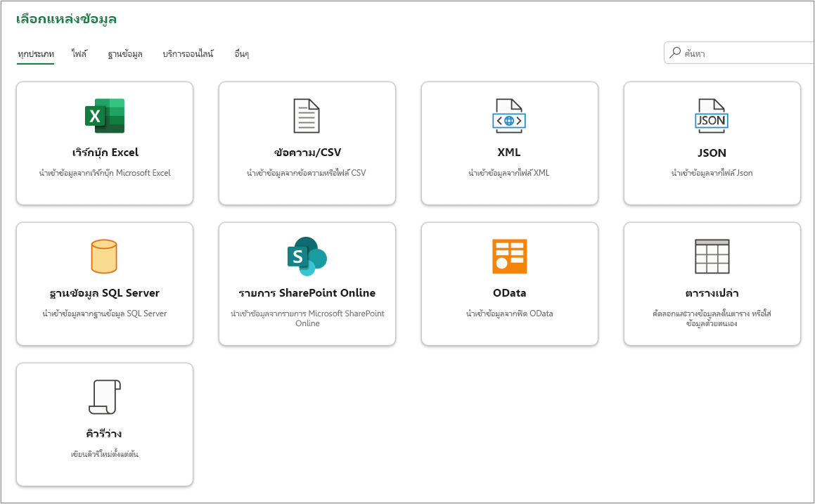The image size is (815, 504).
Task: Click the blank query scroll icon
Action: tap(105, 397)
